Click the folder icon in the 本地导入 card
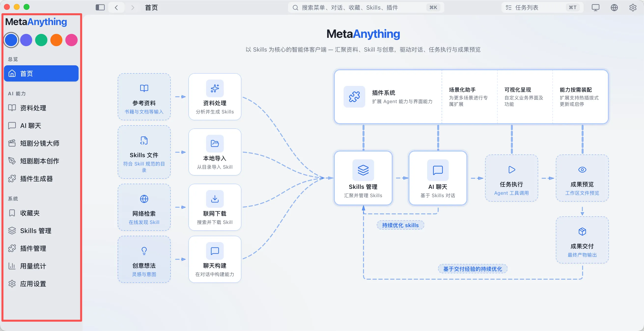Image resolution: width=644 pixels, height=331 pixels. (x=215, y=143)
